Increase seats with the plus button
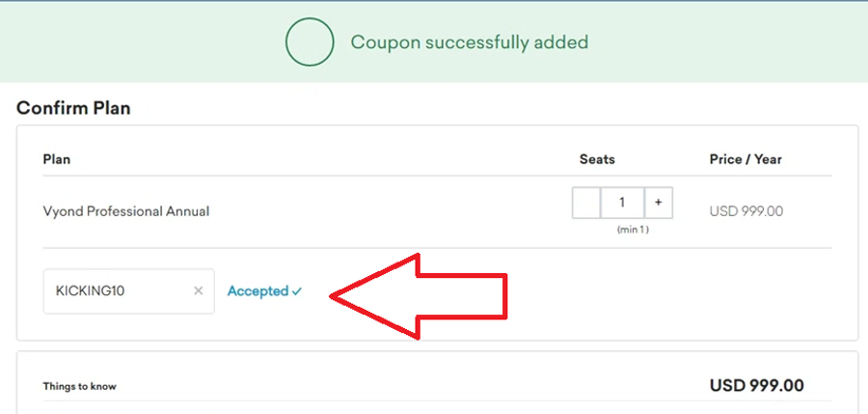The height and width of the screenshot is (414, 868). [x=658, y=203]
